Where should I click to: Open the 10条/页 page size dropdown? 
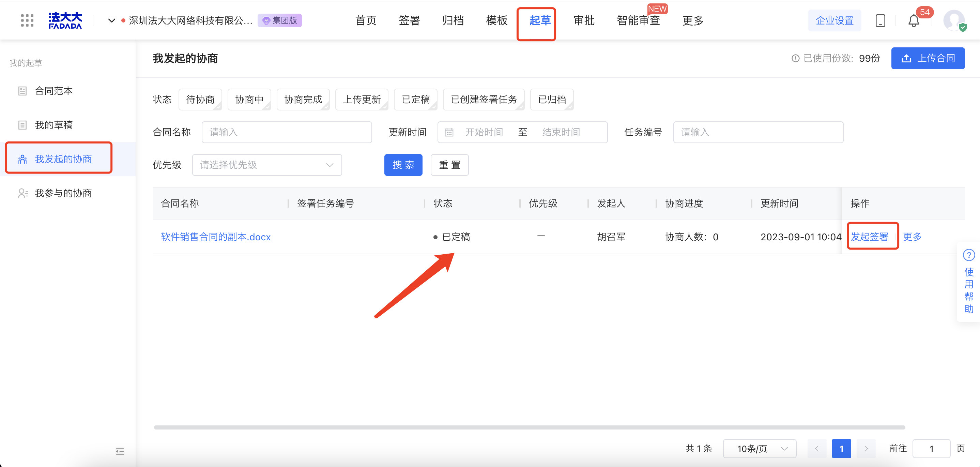[x=760, y=449]
